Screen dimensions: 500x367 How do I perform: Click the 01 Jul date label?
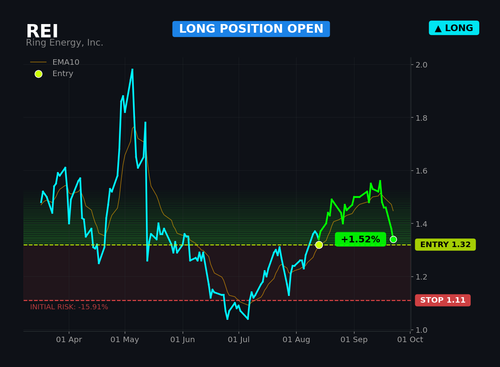pyautogui.click(x=239, y=340)
